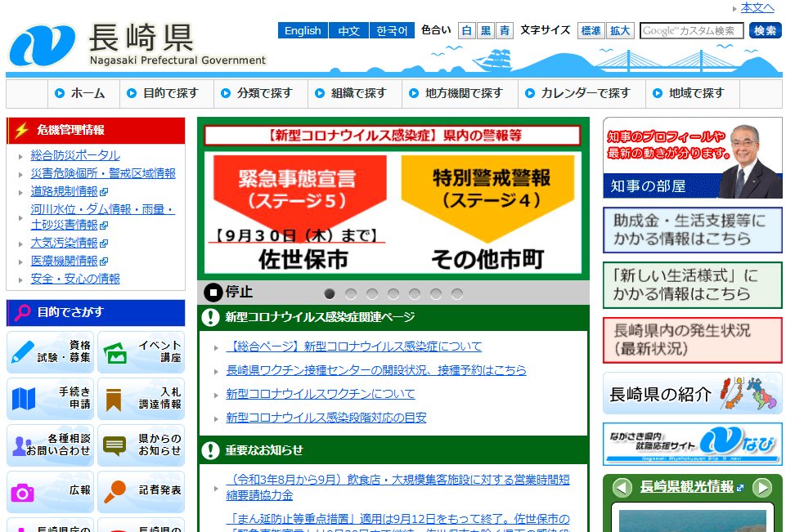The height and width of the screenshot is (532, 786).
Task: Choose white (白) color scheme
Action: coord(467,30)
